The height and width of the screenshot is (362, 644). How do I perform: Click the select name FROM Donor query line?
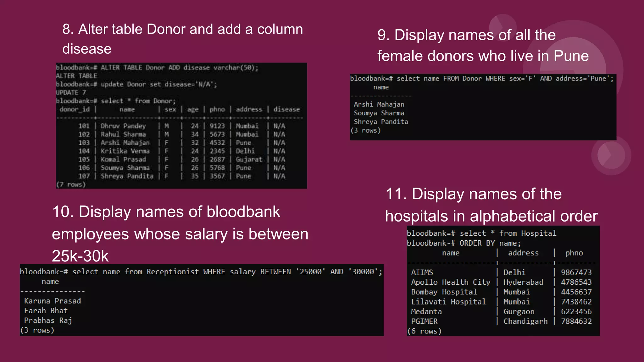point(482,79)
